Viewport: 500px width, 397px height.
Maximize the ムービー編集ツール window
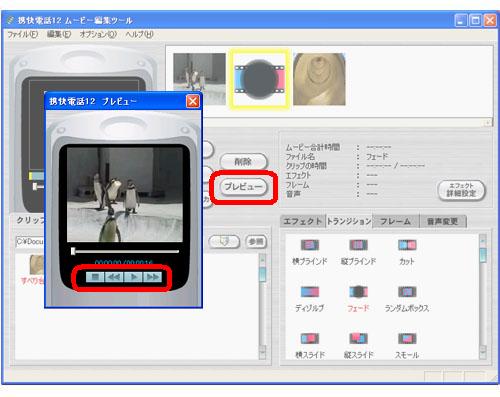(x=475, y=21)
